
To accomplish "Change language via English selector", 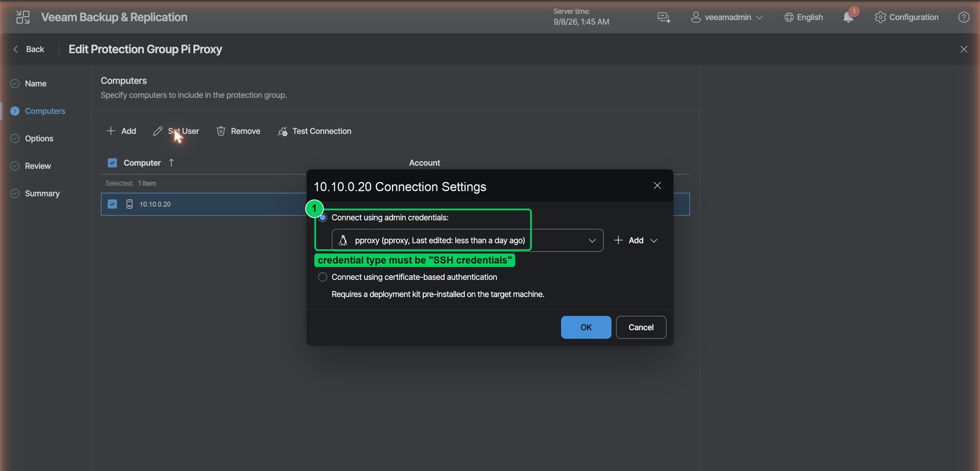I will tap(804, 17).
